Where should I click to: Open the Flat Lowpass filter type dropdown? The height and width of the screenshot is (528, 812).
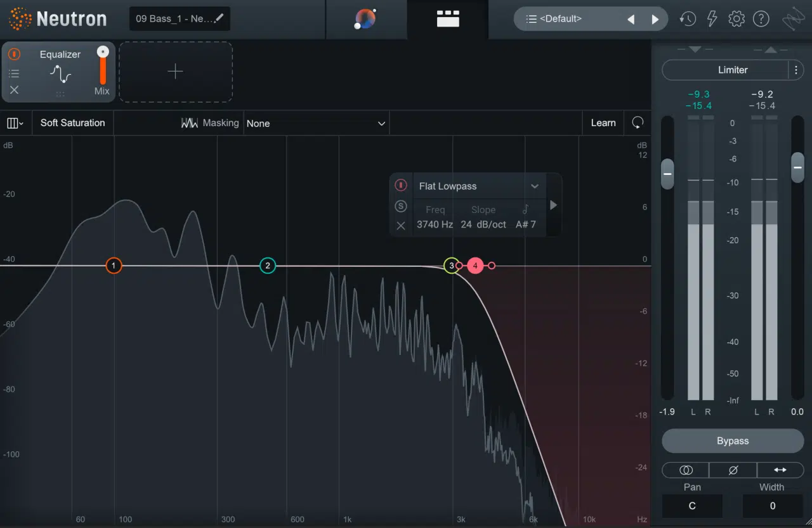tap(479, 186)
